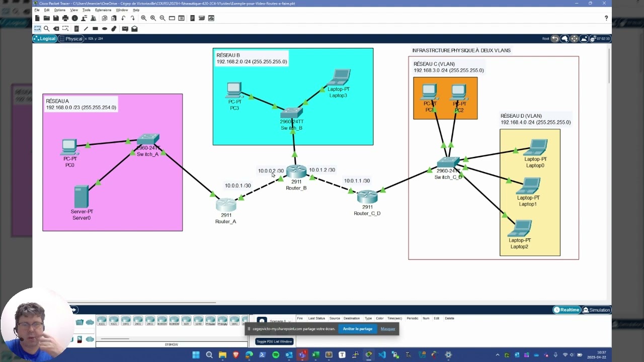644x362 pixels.
Task: Switch to Logical workspace view
Action: 44,39
